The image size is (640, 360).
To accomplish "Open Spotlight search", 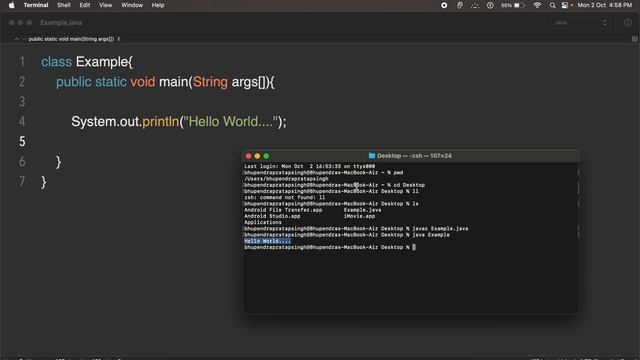I will coord(552,5).
